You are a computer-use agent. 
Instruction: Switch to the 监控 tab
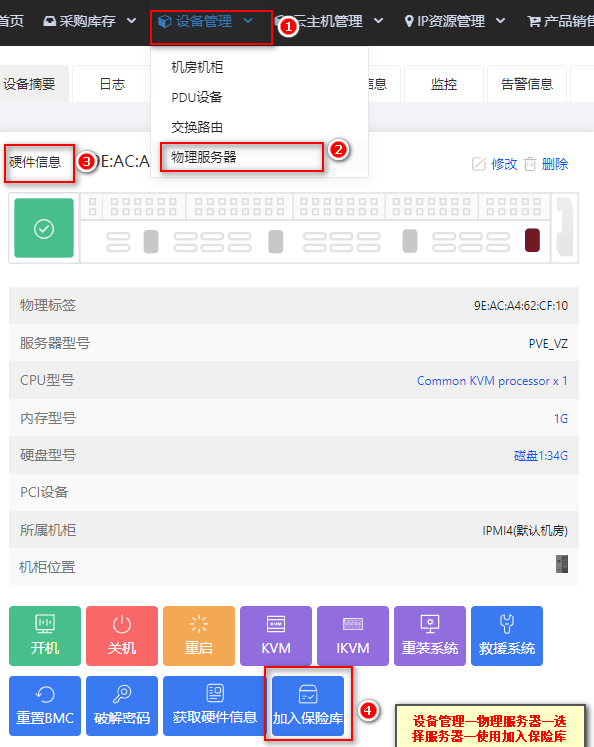pos(443,84)
